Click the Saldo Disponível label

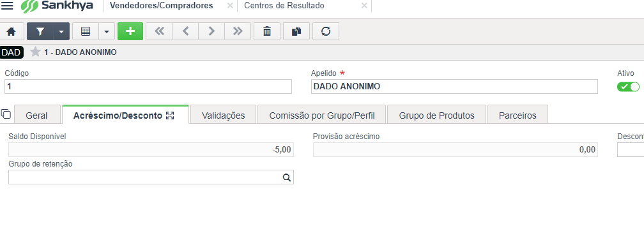tap(37, 137)
